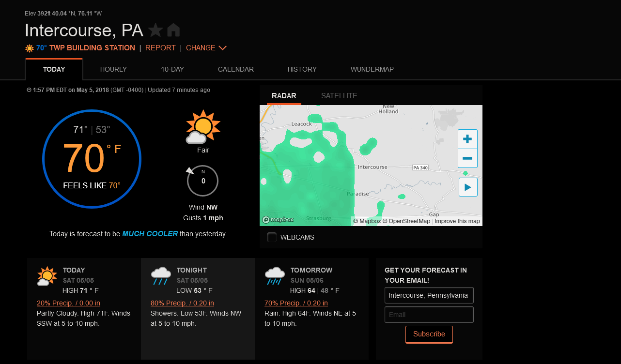Screen dimensions: 621x364
Task: Open the REPORT link
Action: click(160, 48)
